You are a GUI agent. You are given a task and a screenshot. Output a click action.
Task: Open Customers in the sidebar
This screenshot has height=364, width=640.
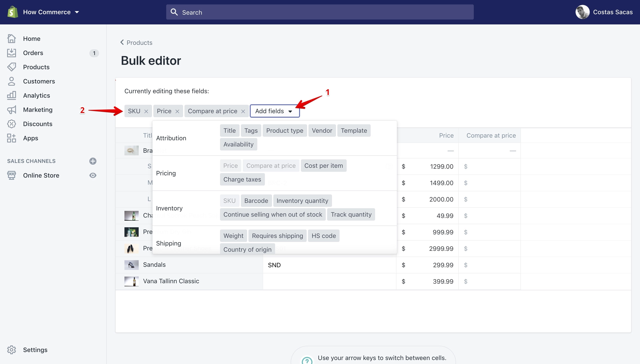point(39,81)
